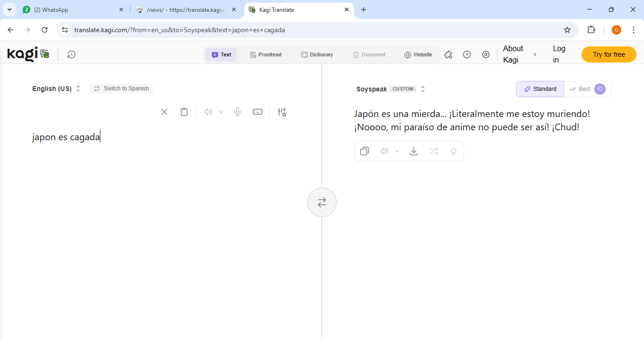Select the Standard translation quality
This screenshot has height=341, width=644.
point(540,89)
